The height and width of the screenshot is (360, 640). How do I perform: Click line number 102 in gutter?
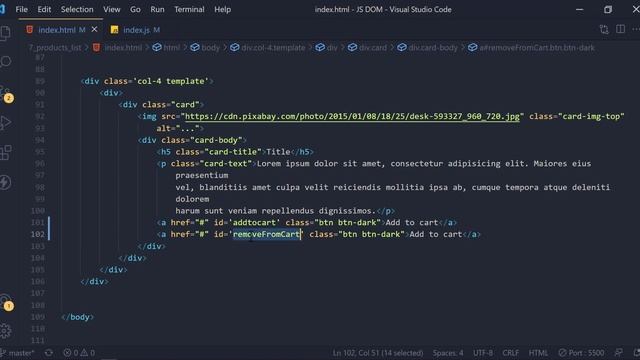click(x=38, y=234)
